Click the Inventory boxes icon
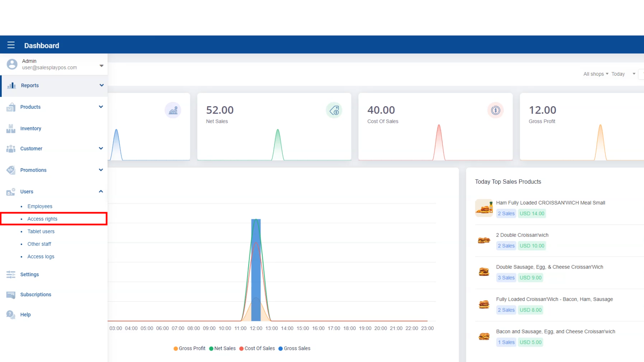Image resolution: width=644 pixels, height=362 pixels. pyautogui.click(x=11, y=128)
